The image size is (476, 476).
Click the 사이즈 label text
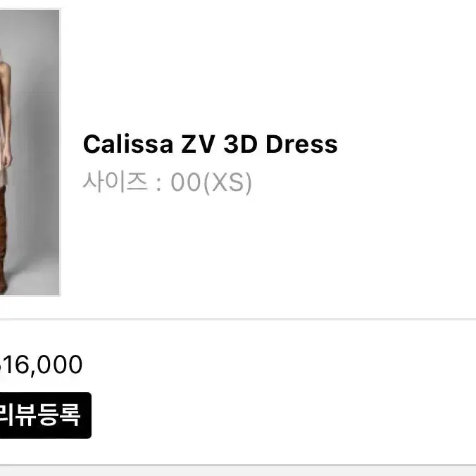115,182
